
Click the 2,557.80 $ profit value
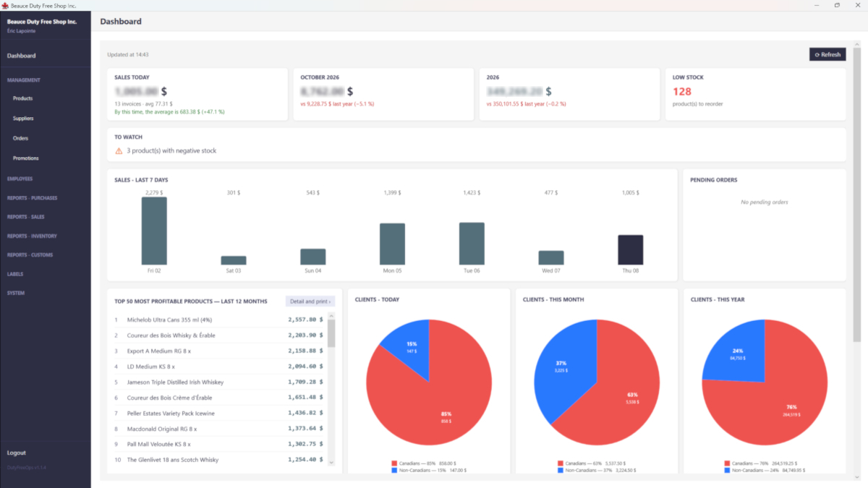click(x=305, y=320)
